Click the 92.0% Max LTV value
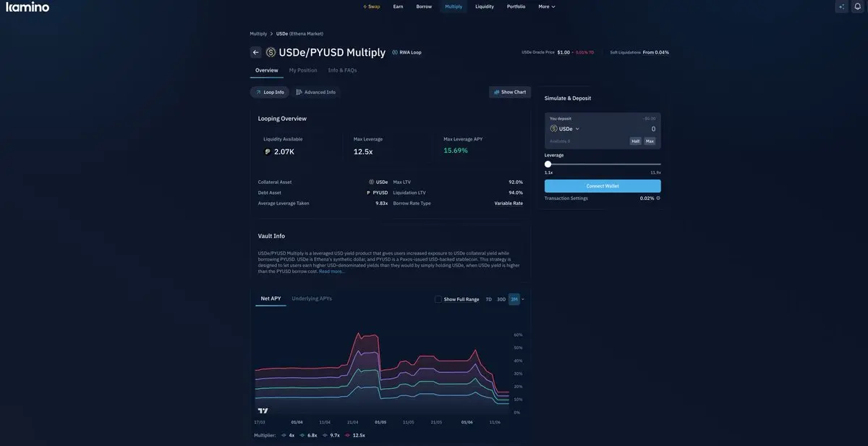The height and width of the screenshot is (446, 868). (x=516, y=182)
